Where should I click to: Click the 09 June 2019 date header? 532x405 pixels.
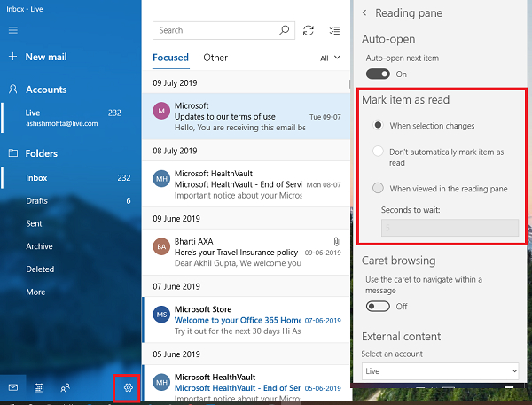tap(176, 218)
